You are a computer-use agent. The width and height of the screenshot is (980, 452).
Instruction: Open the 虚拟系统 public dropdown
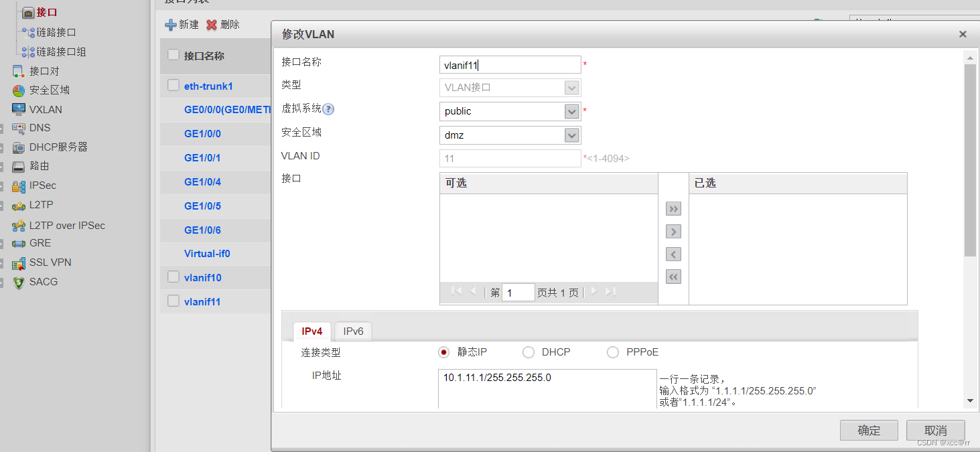point(571,111)
